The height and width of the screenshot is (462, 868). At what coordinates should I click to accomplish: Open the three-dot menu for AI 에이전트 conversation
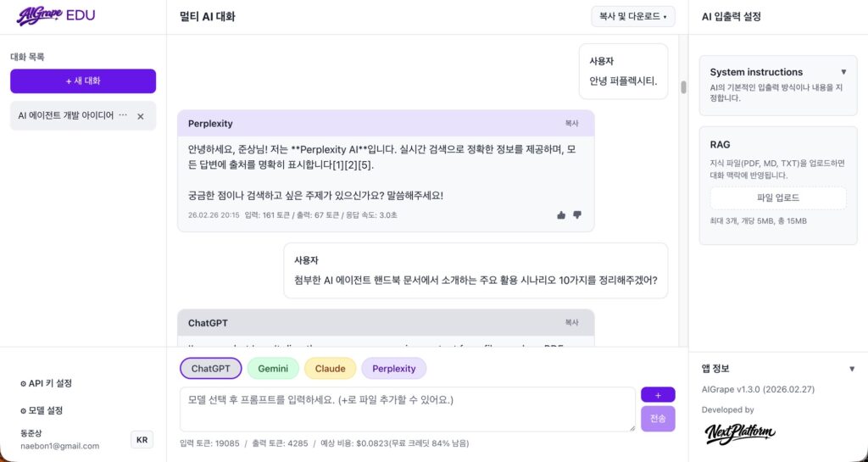(123, 115)
